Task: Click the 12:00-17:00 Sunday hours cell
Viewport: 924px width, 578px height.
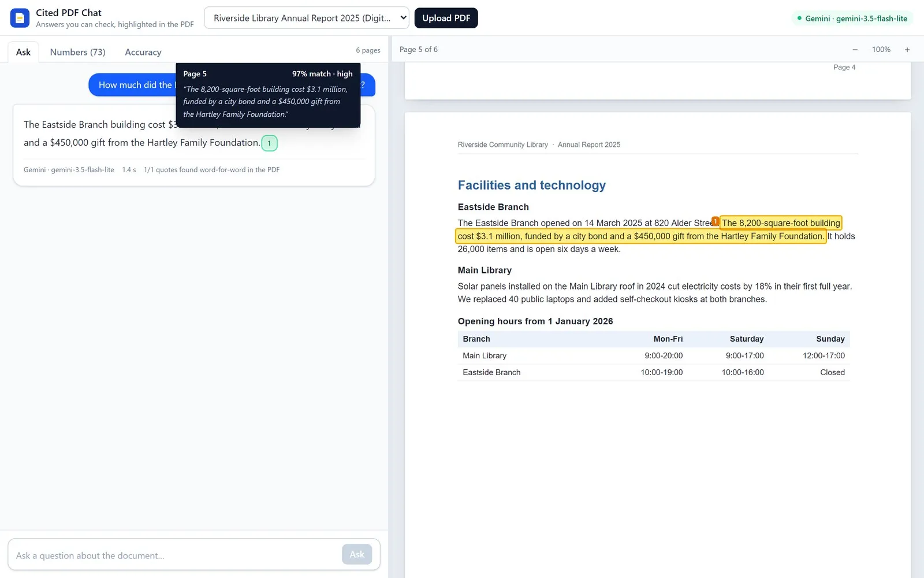Action: [x=824, y=355]
